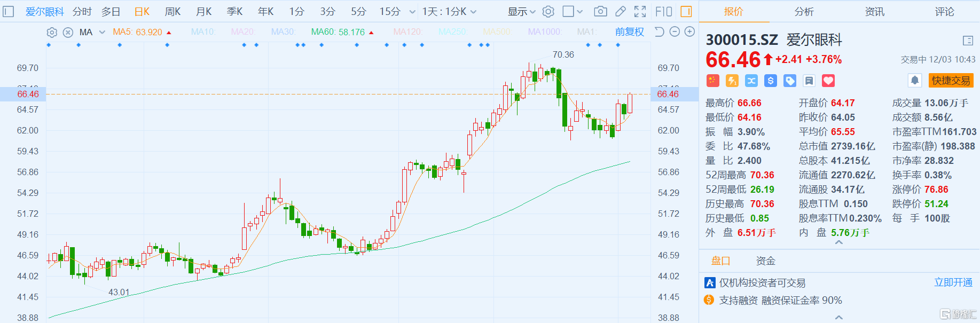Toggle the red heart favorite icon
Viewport: 980px width, 323px height.
(828, 81)
